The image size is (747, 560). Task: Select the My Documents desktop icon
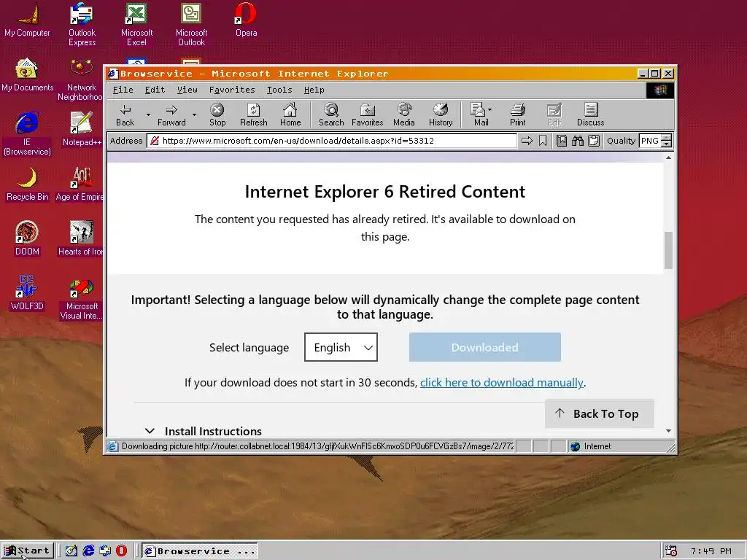click(27, 74)
